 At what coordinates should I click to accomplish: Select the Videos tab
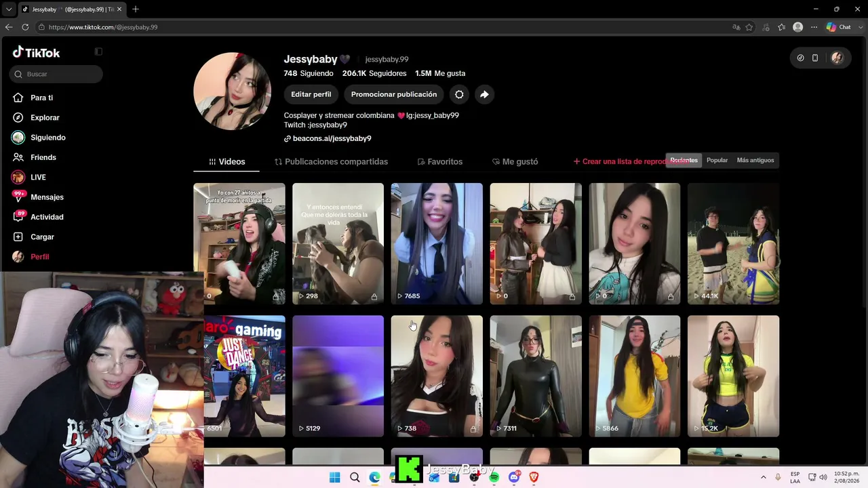[x=226, y=162]
